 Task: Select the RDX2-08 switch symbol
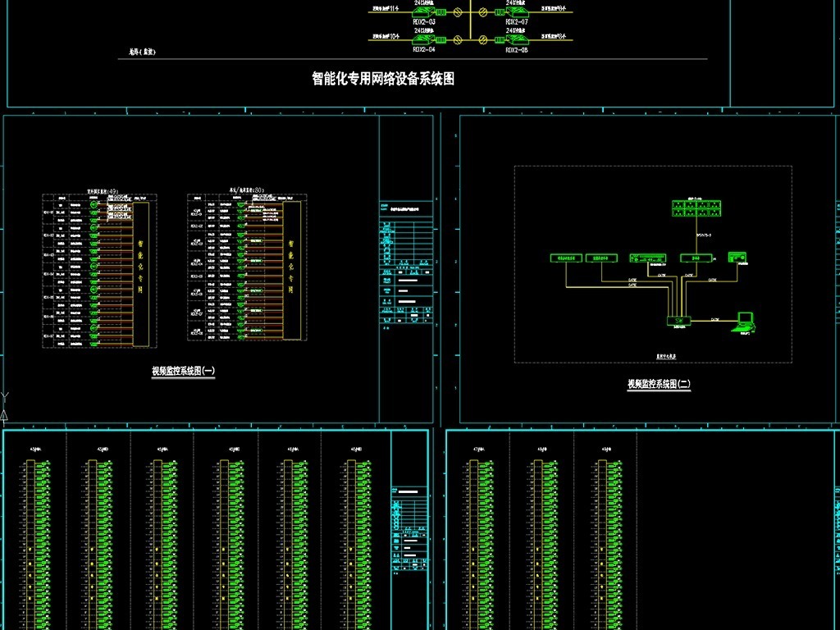click(516, 38)
